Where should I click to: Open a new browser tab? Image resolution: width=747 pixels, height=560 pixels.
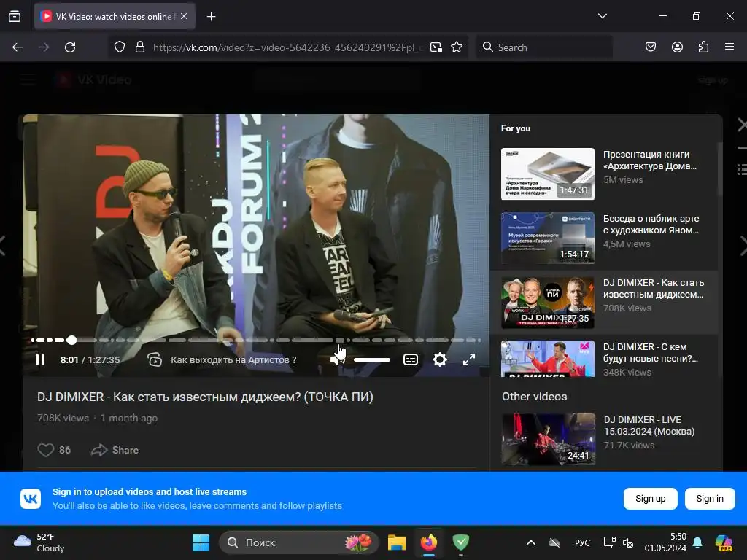point(211,17)
